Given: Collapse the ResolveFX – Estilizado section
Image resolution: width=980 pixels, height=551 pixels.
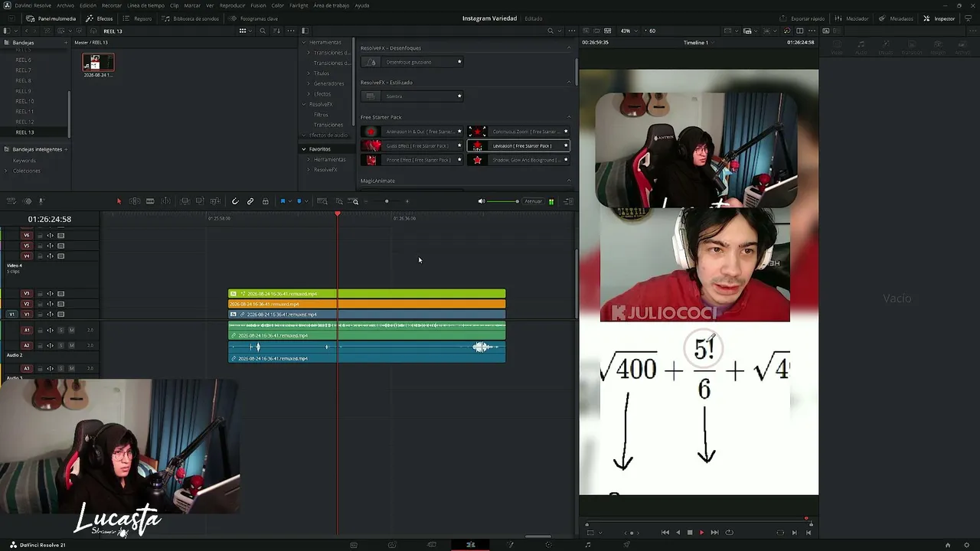Looking at the screenshot, I should pos(568,82).
